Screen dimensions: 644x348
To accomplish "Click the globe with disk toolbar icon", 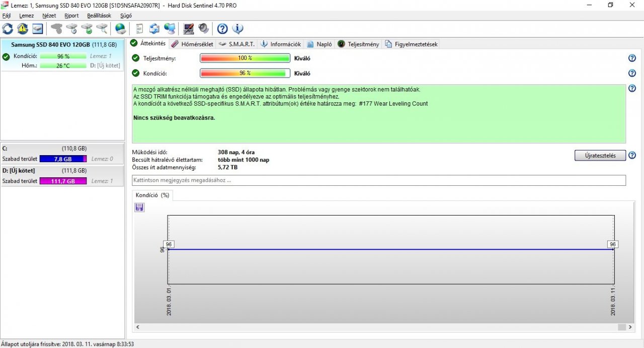I will tap(120, 28).
